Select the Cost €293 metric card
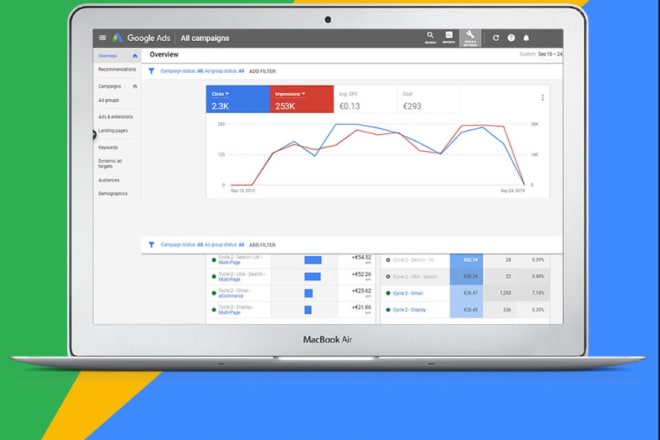This screenshot has height=440, width=660. [x=428, y=99]
